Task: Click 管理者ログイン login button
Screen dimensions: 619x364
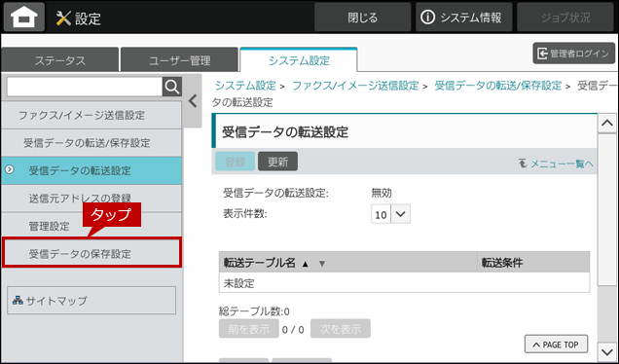Action: click(x=573, y=54)
